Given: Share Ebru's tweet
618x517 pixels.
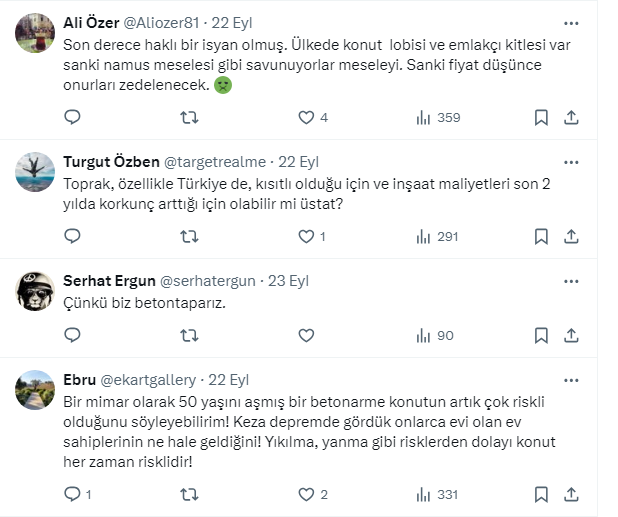Looking at the screenshot, I should tap(571, 494).
